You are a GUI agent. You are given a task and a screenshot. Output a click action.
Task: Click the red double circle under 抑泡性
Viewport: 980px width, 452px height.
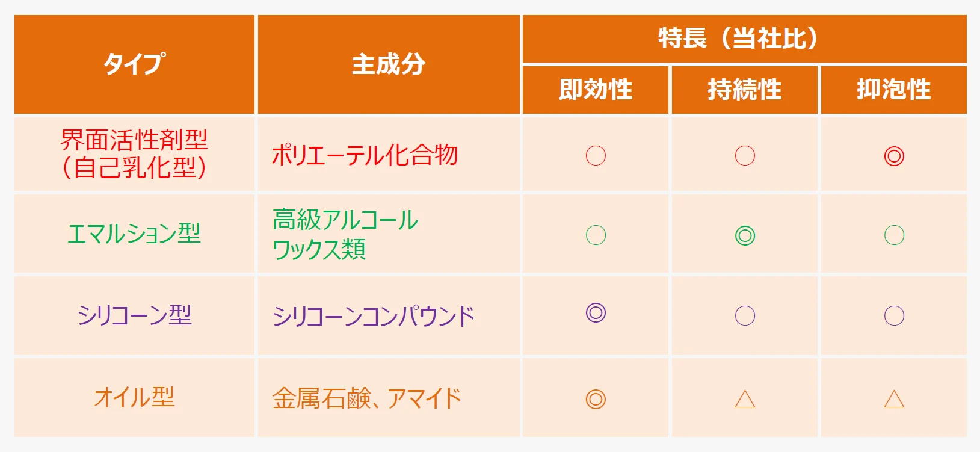(x=894, y=156)
